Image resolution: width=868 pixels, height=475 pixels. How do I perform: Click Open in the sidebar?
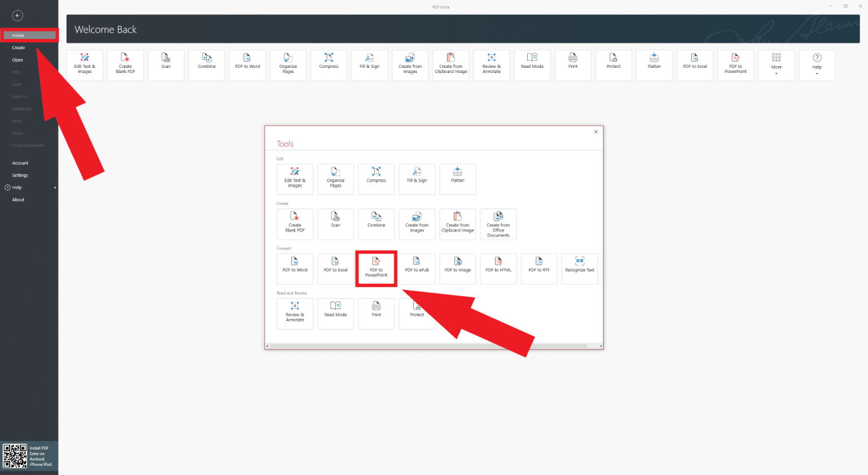[x=17, y=59]
